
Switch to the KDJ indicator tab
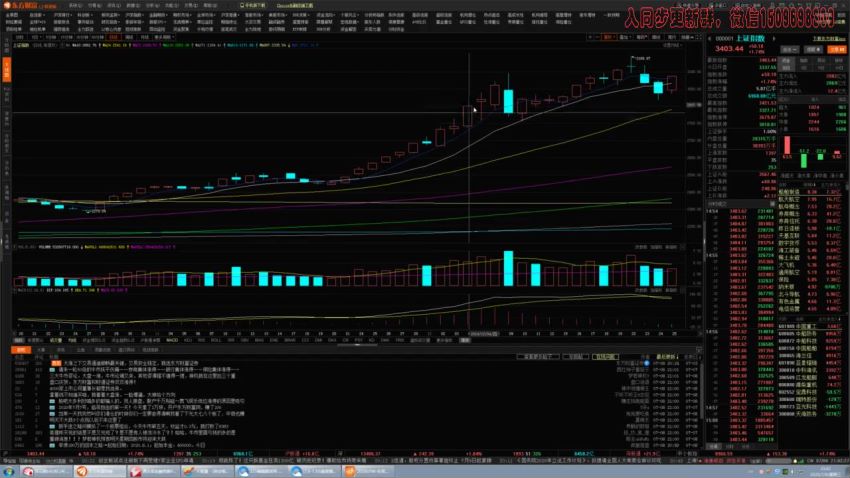pyautogui.click(x=188, y=340)
